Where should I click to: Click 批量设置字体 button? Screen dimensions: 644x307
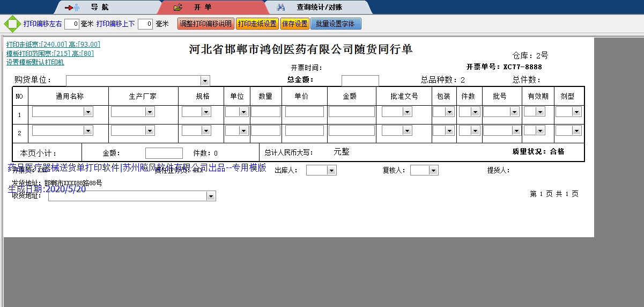[336, 24]
